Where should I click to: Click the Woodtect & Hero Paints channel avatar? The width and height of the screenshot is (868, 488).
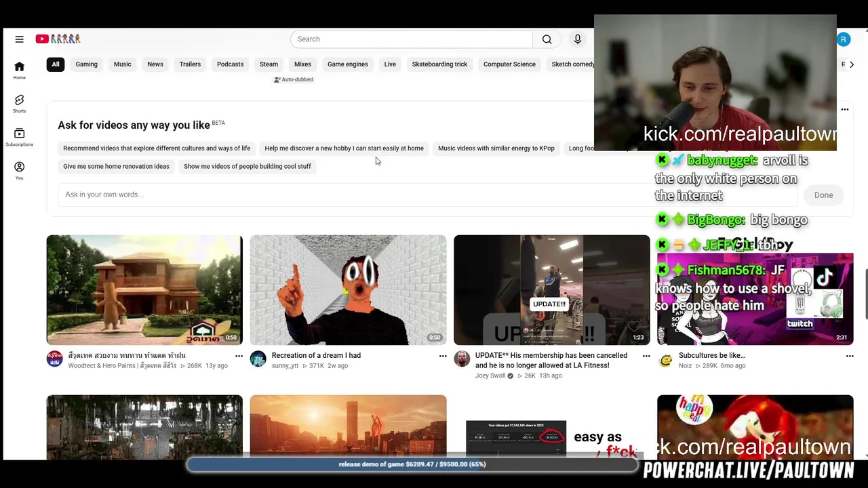click(55, 359)
